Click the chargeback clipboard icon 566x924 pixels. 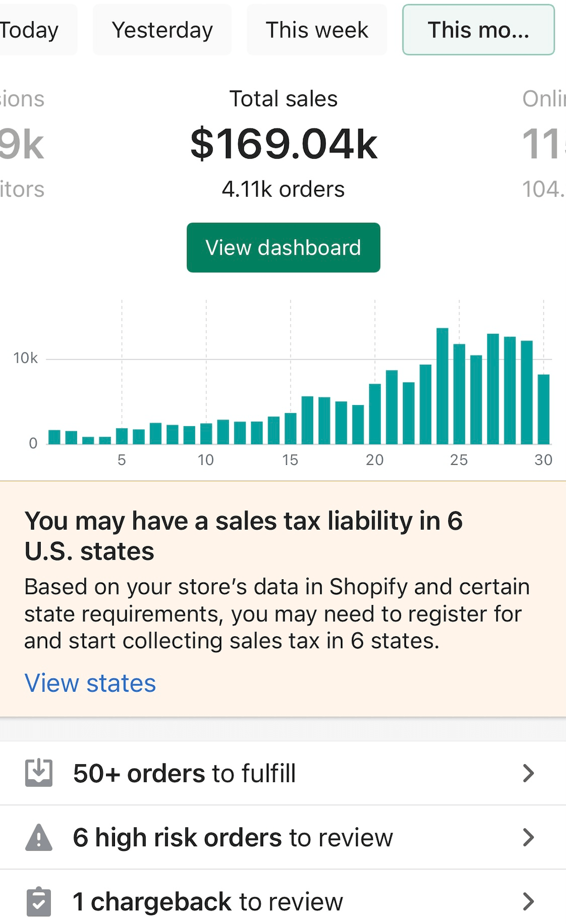tap(39, 901)
